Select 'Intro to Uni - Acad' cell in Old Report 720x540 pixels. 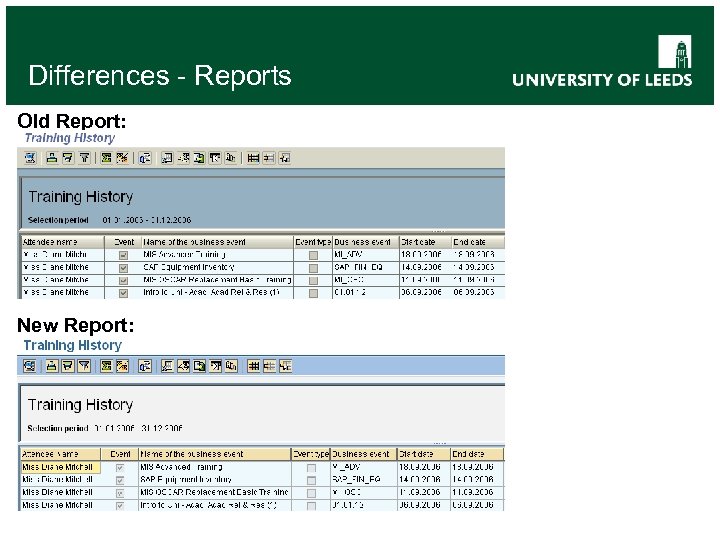click(217, 292)
